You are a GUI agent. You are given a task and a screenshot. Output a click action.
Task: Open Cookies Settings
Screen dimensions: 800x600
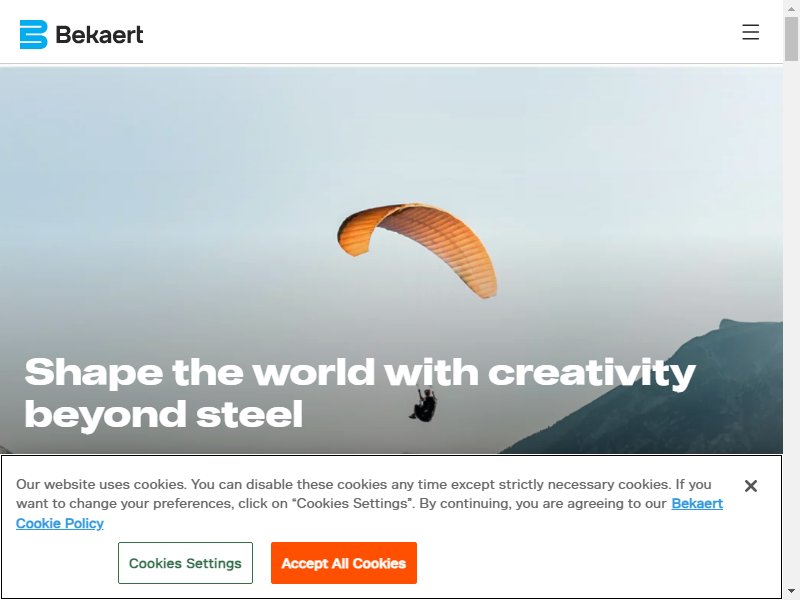(185, 563)
